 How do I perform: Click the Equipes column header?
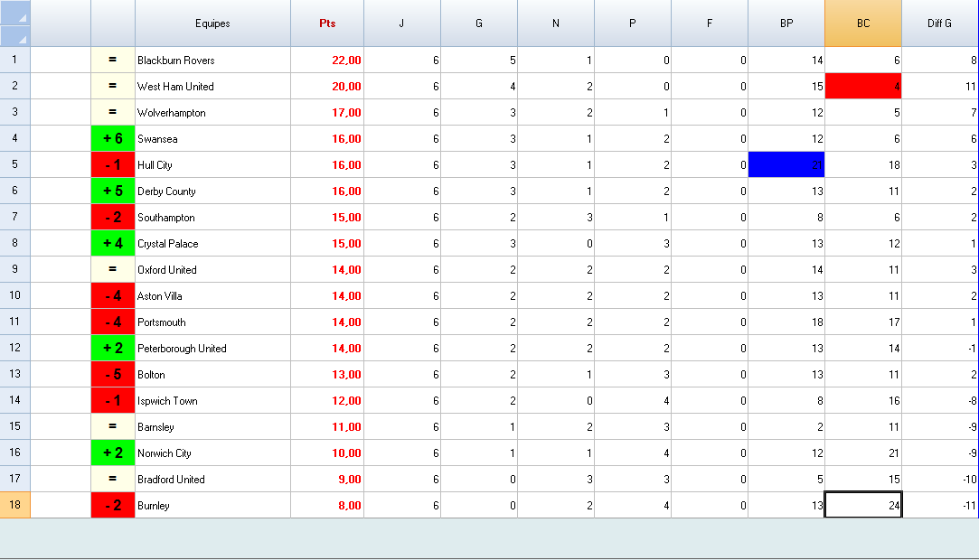click(x=212, y=23)
